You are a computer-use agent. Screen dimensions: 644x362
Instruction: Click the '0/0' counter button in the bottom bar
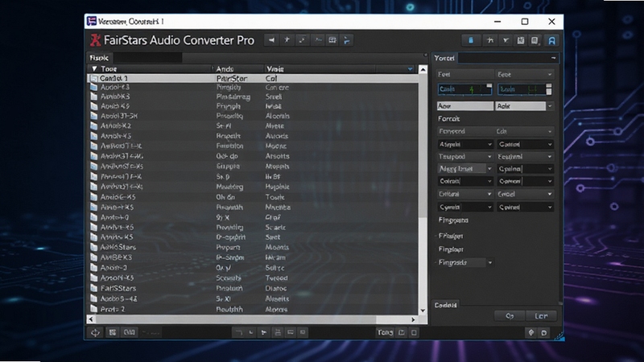[x=130, y=332]
